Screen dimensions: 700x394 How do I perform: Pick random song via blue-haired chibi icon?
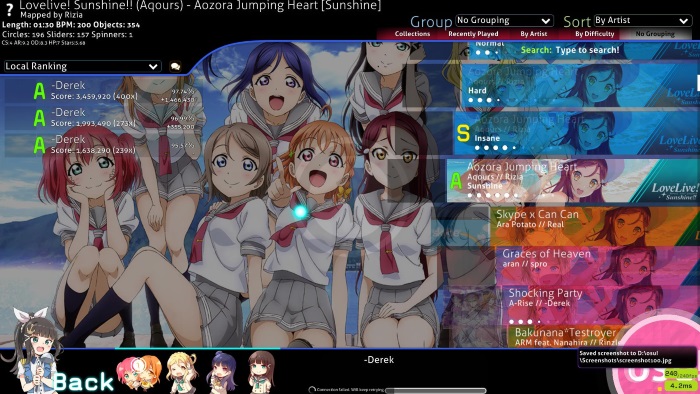click(222, 372)
